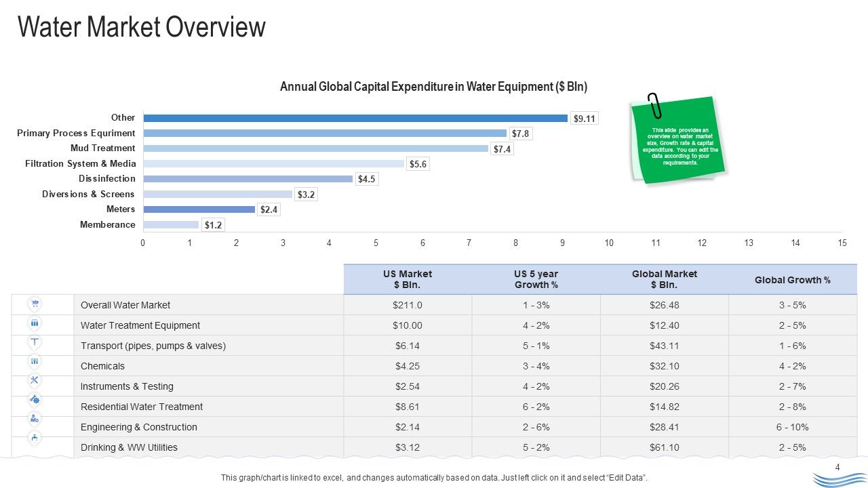868x488 pixels.
Task: Click the chart title about Annual Global Capital Expenditure
Action: (x=434, y=87)
